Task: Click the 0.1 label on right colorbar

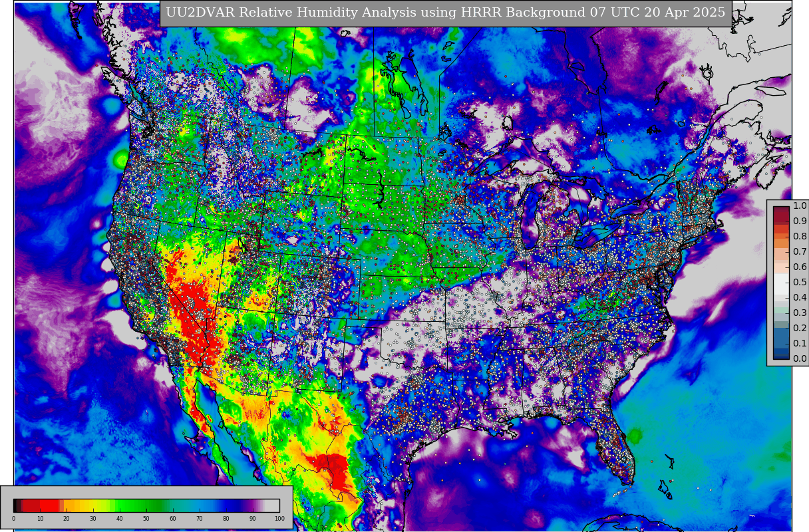Action: [800, 343]
